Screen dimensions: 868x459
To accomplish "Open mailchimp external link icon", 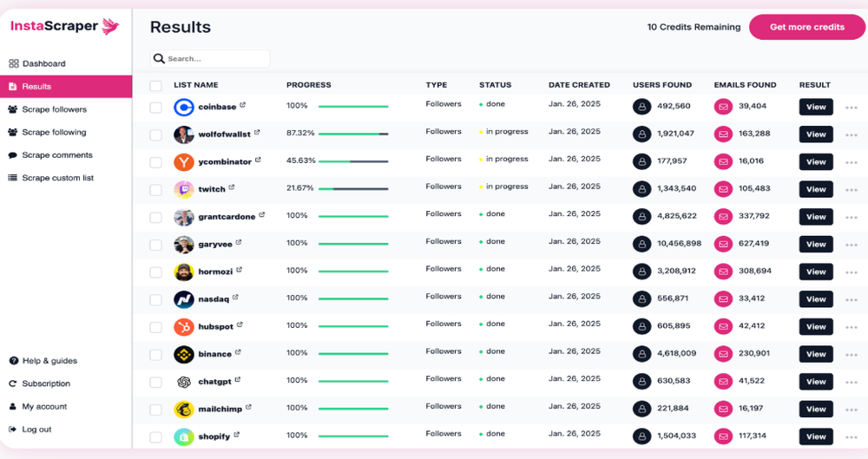I will click(248, 407).
